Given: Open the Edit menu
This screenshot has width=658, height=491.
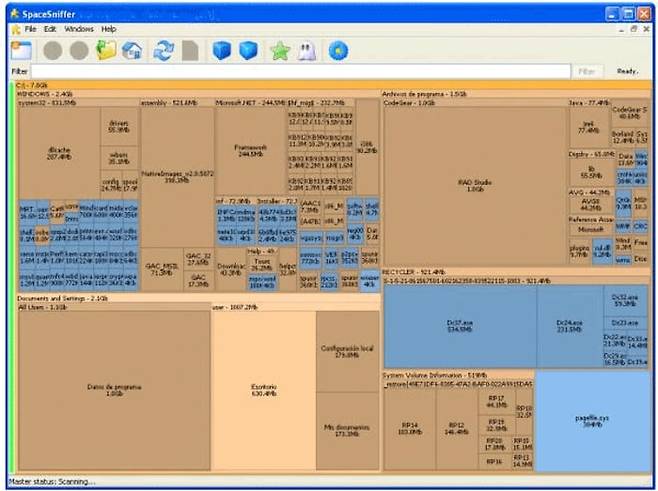Looking at the screenshot, I should pyautogui.click(x=50, y=30).
